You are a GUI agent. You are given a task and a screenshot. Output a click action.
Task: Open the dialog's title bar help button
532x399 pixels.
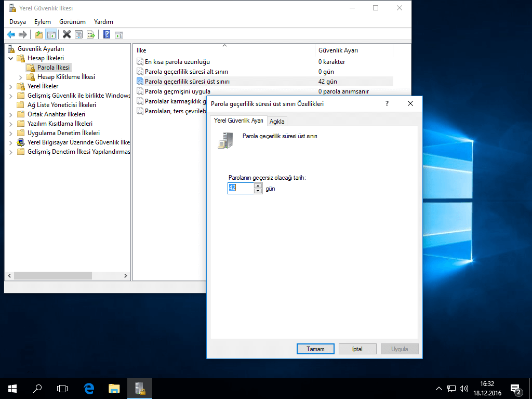(387, 103)
